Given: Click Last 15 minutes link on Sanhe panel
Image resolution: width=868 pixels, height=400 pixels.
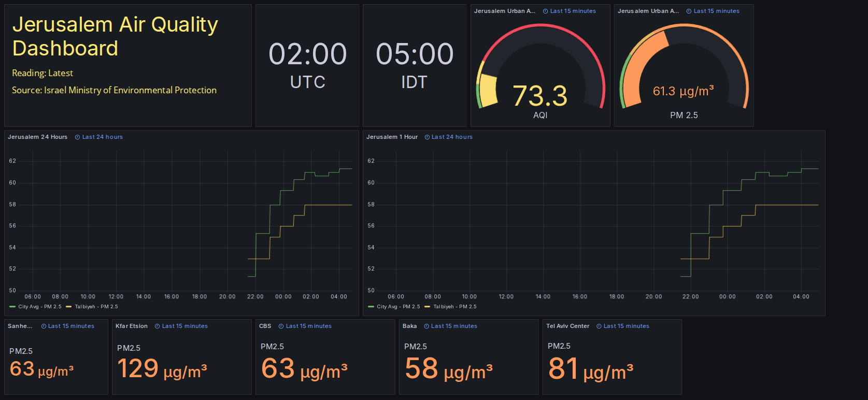Looking at the screenshot, I should point(71,326).
